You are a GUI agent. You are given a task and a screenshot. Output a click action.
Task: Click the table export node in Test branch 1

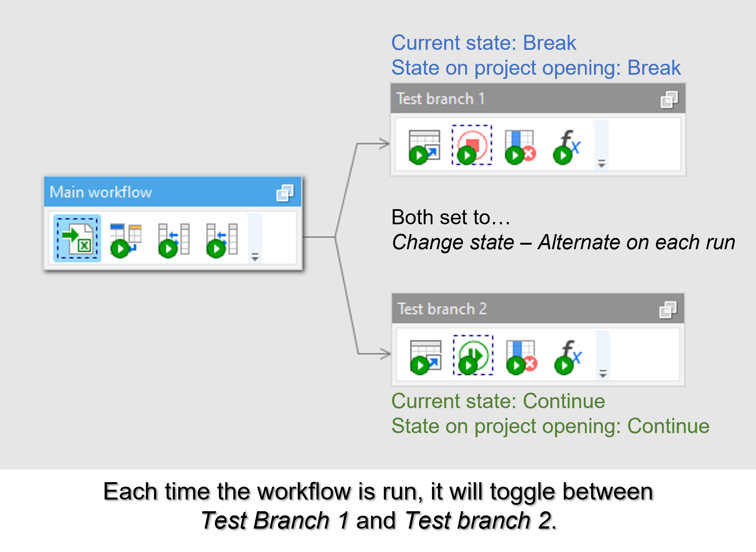tap(424, 146)
